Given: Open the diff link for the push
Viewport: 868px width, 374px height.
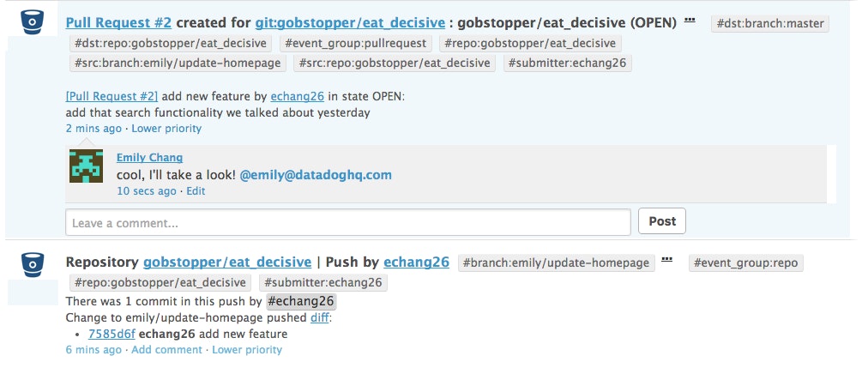Looking at the screenshot, I should pos(320,317).
